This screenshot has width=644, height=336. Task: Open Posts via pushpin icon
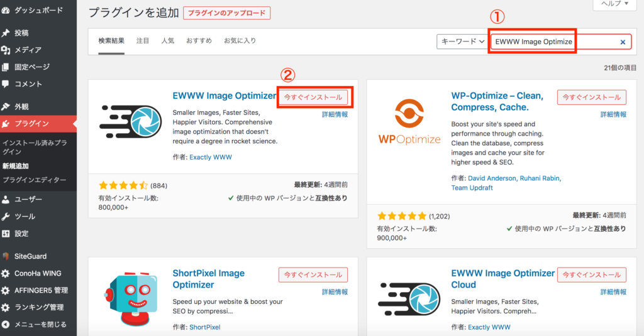tap(6, 33)
